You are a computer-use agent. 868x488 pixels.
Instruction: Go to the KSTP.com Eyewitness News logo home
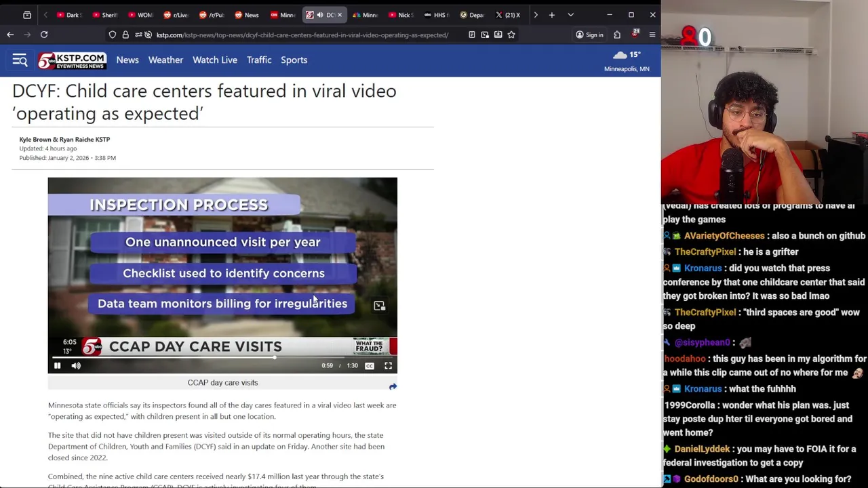72,60
